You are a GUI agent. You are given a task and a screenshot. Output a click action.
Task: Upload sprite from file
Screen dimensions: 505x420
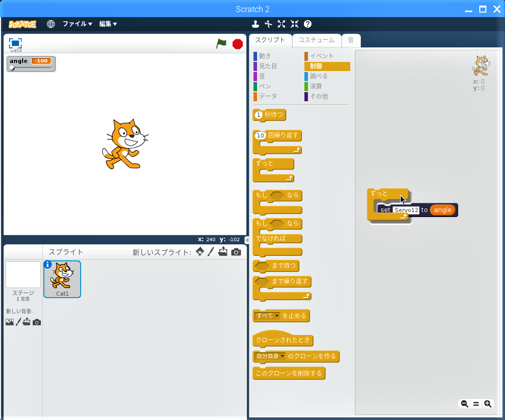pyautogui.click(x=223, y=252)
